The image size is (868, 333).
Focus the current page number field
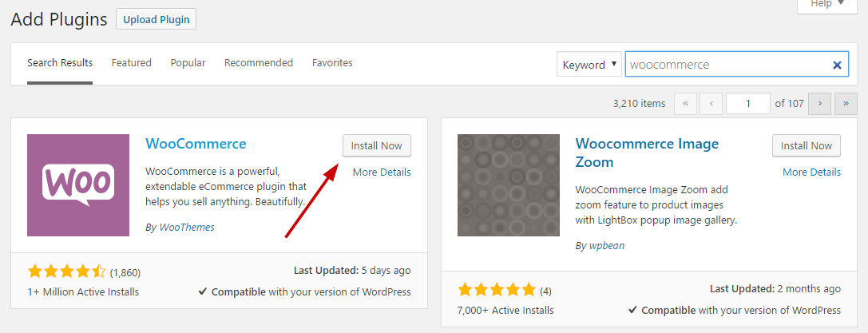point(748,104)
